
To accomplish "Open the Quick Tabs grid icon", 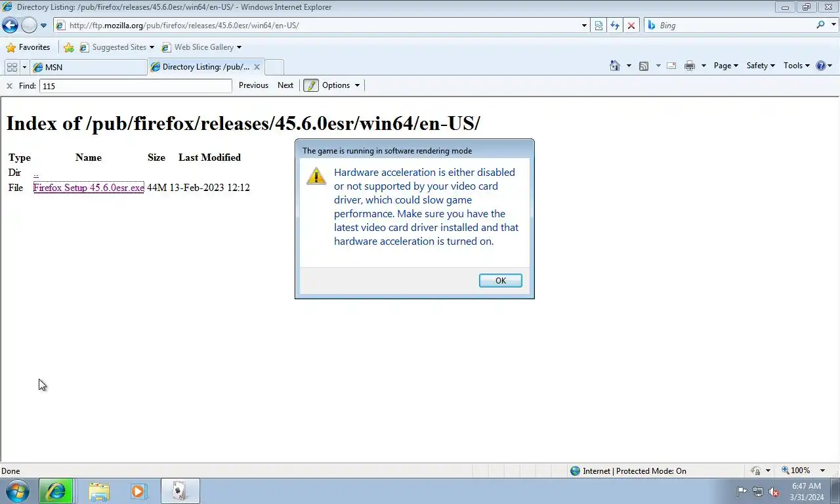I will pos(12,67).
